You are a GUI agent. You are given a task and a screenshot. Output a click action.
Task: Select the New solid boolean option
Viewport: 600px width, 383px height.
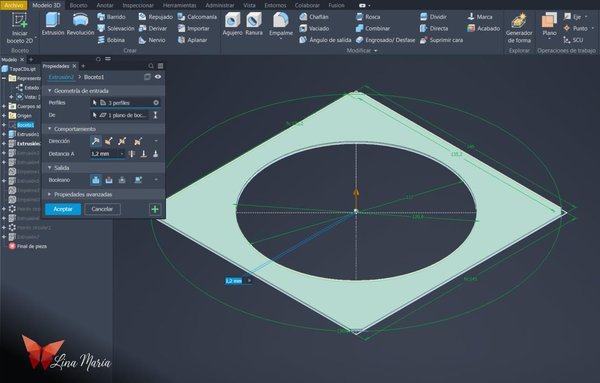click(x=138, y=180)
